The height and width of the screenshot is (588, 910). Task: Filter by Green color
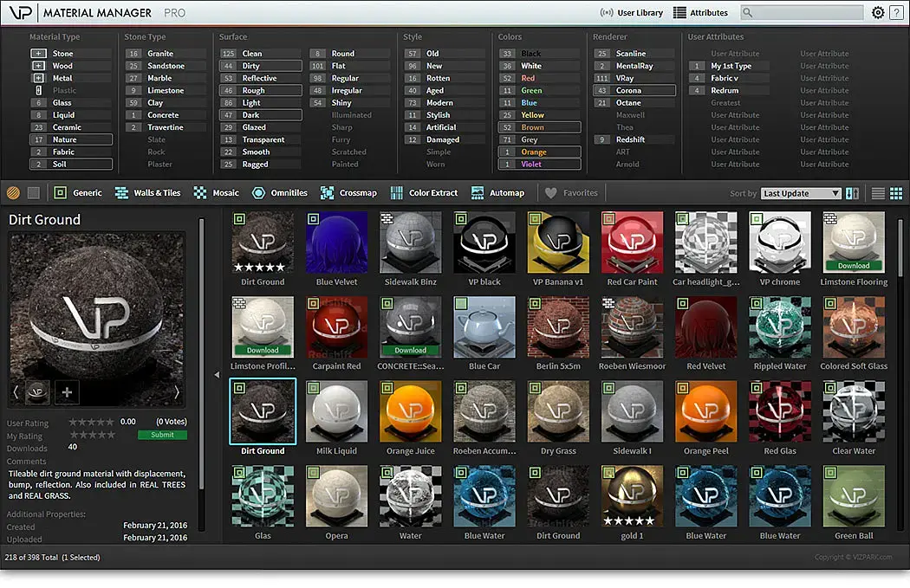[540, 90]
